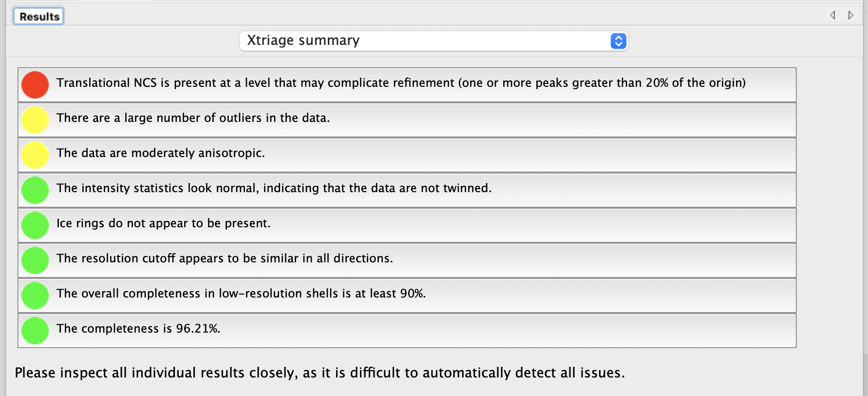Viewport: 868px width, 396px height.
Task: Click green indicator beside 96.21% completeness
Action: pyautogui.click(x=35, y=331)
